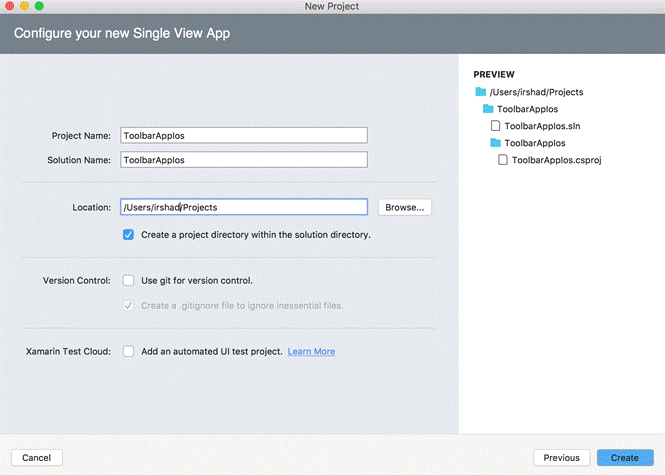Click the disabled .gitignore file checkbox
Image resolution: width=665 pixels, height=475 pixels.
pos(128,305)
